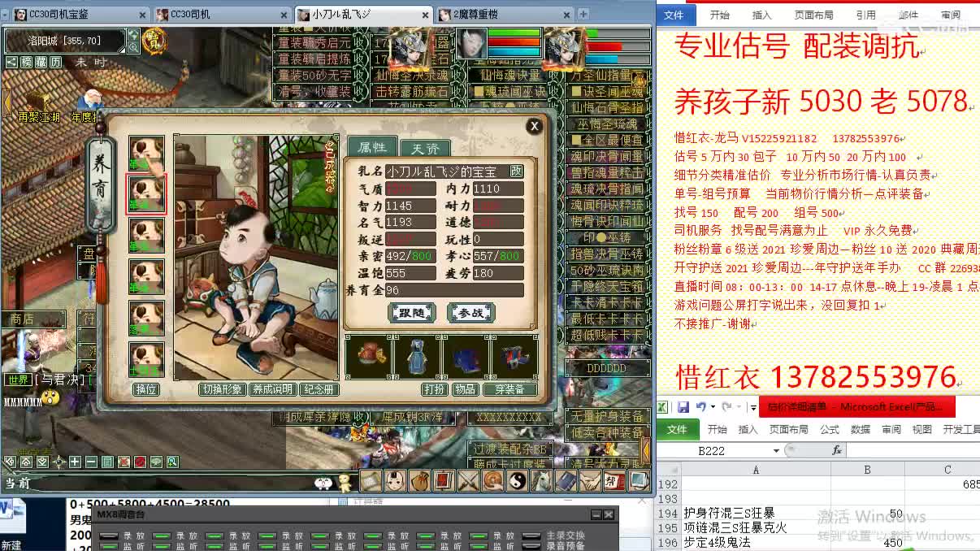
Task: Click the magnifier search icon in chat toolbar
Action: [172, 462]
